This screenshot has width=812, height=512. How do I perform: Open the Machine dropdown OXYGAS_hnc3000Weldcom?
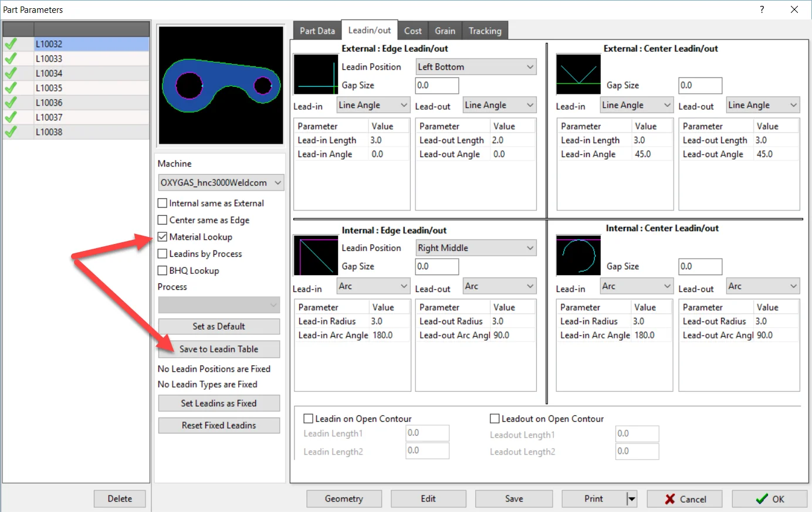coord(221,182)
